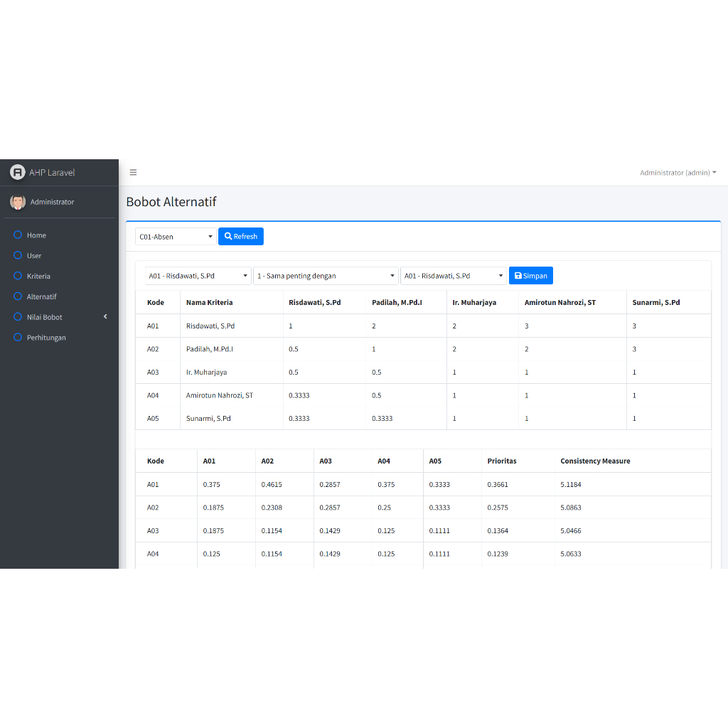Screen dimensions: 728x728
Task: Click the circle icon beside Alternatif
Action: tap(18, 296)
